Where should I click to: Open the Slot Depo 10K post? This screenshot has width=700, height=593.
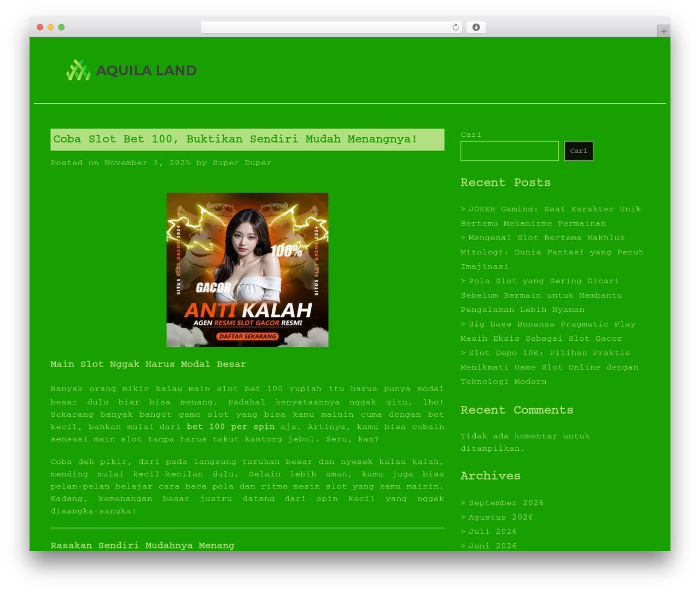pos(549,368)
